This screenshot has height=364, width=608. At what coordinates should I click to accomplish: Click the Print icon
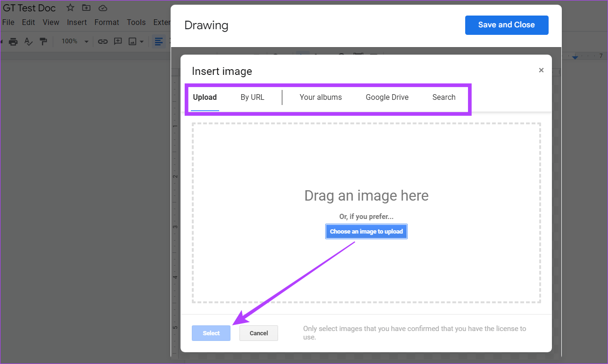13,41
